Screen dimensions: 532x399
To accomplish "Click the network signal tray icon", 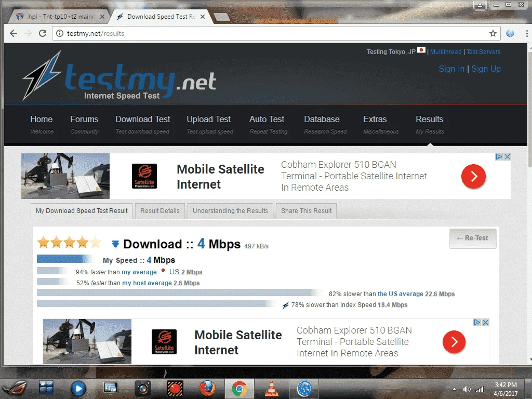I will pos(479,389).
